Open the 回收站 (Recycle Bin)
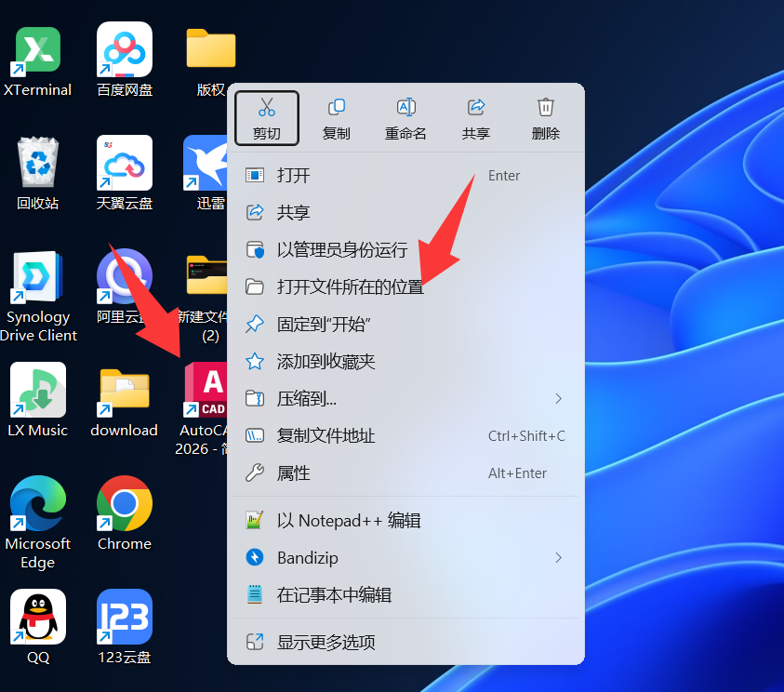The width and height of the screenshot is (784, 692). coord(37,163)
